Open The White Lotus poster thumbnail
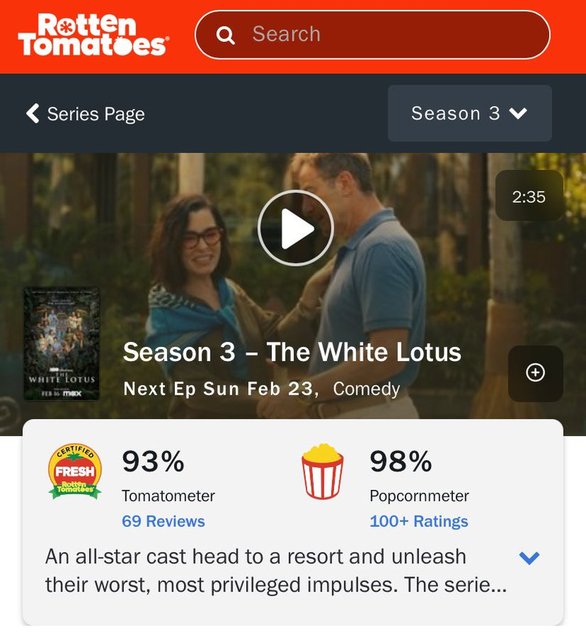This screenshot has height=640, width=586. (62, 344)
